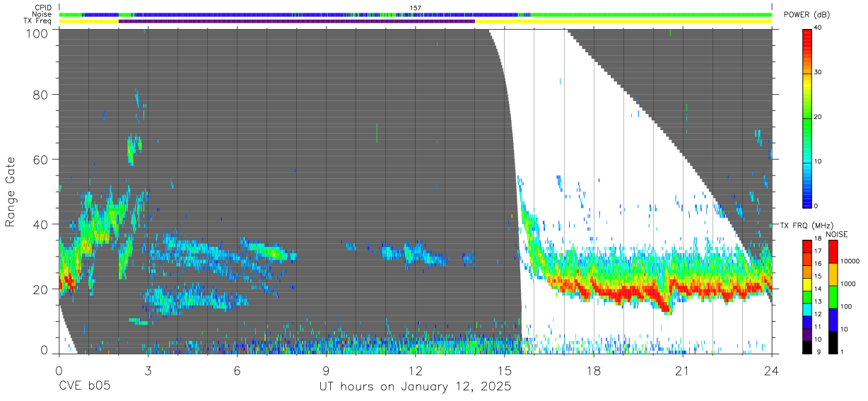Click the 18 tick on UT hours axis
Image resolution: width=868 pixels, height=401 pixels.
tap(594, 370)
